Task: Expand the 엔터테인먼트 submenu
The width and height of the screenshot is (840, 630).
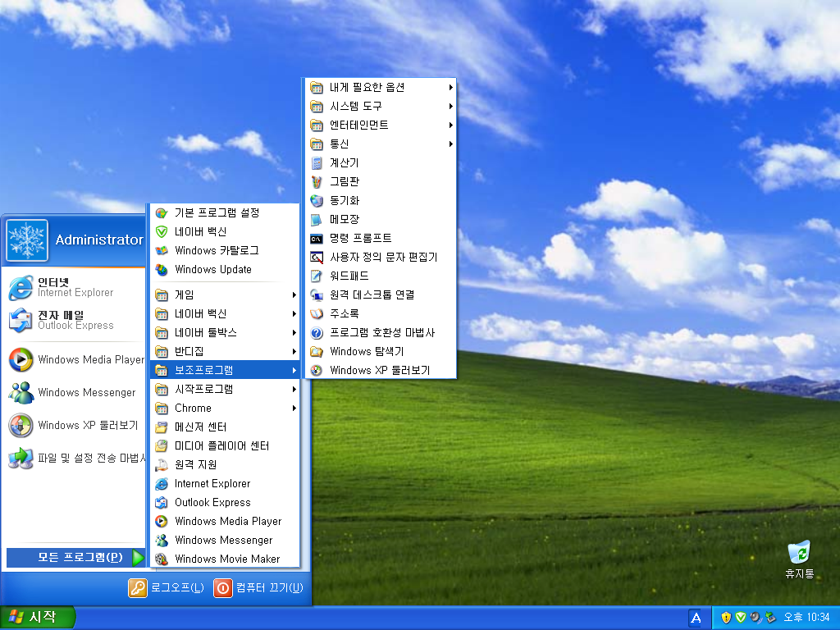Action: click(x=358, y=125)
